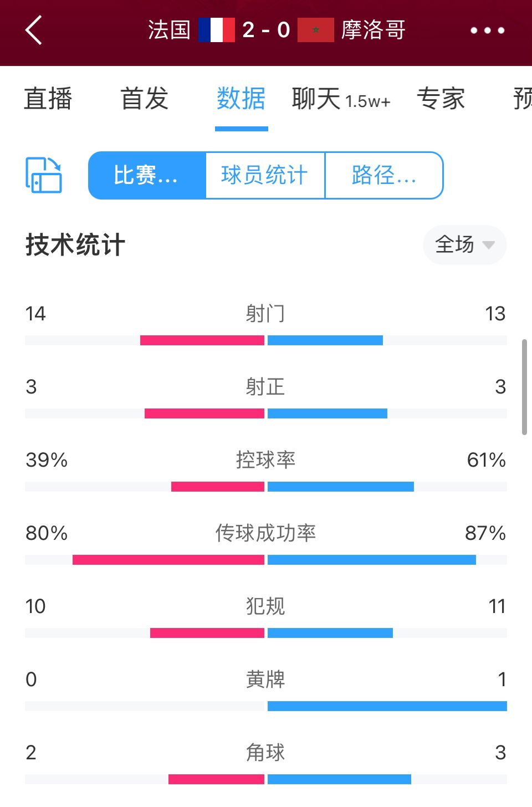Expand the 全场 period dropdown
The height and width of the screenshot is (807, 532).
464,244
